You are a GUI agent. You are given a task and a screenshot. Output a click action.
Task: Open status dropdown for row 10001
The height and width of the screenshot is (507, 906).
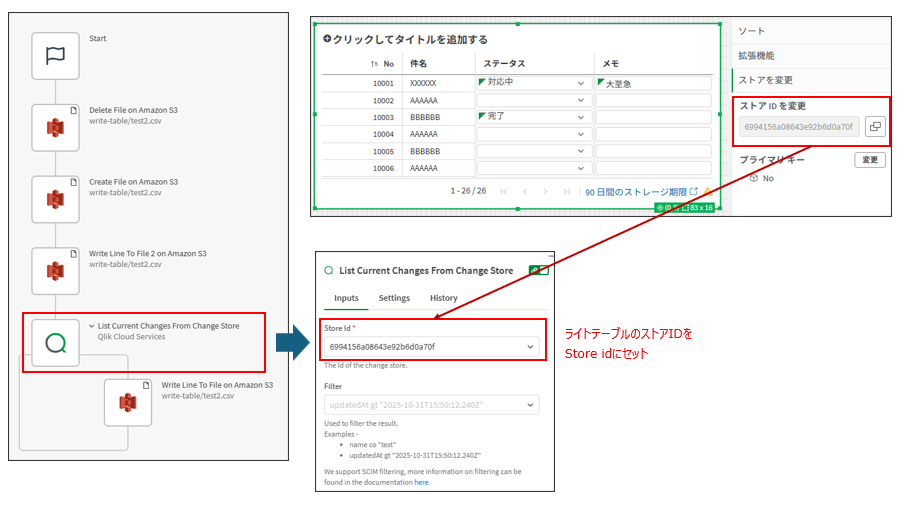581,84
